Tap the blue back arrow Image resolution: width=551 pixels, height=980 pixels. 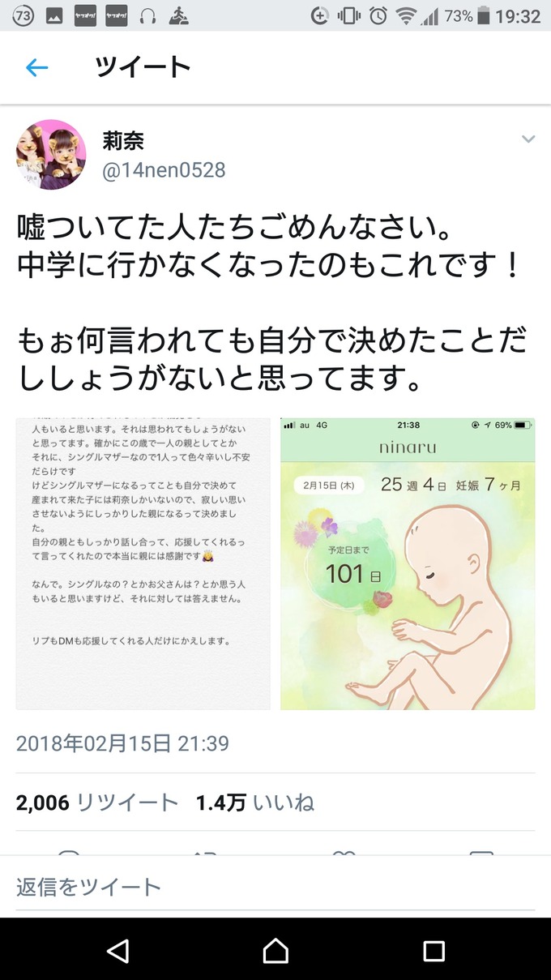tap(37, 67)
